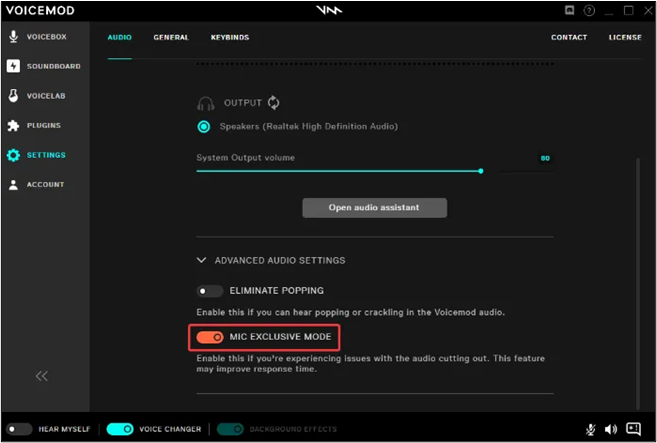
Task: Collapse the sidebar with double chevron
Action: point(42,376)
